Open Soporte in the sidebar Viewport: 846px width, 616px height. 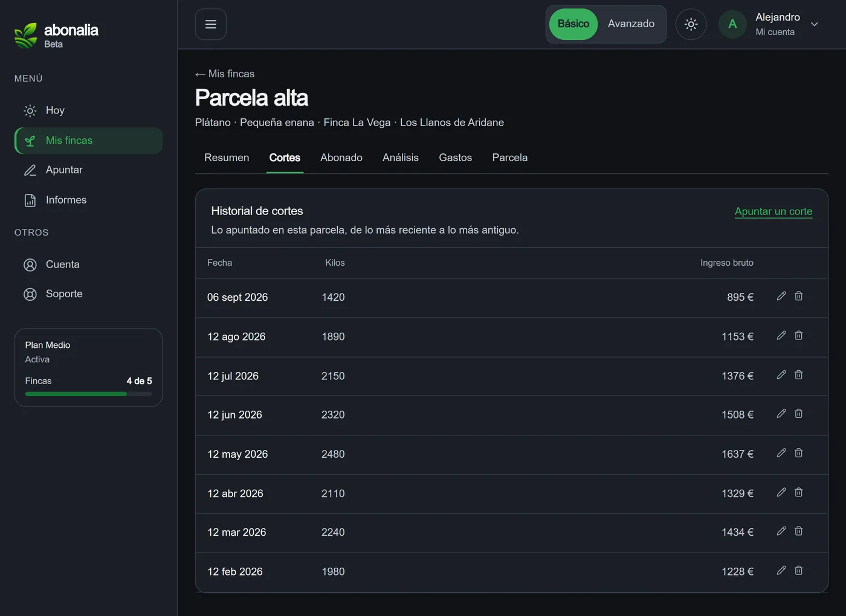pos(88,294)
